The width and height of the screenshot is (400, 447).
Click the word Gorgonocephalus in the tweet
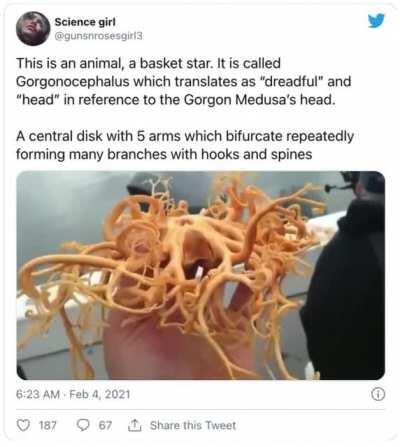(x=73, y=82)
